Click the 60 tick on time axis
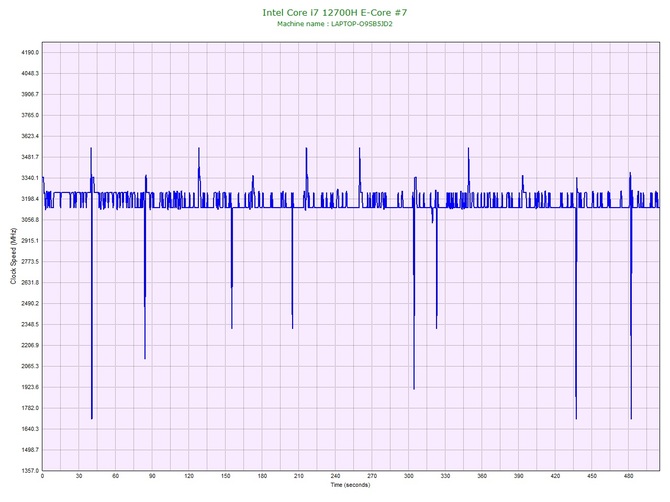670x502 pixels. click(116, 476)
